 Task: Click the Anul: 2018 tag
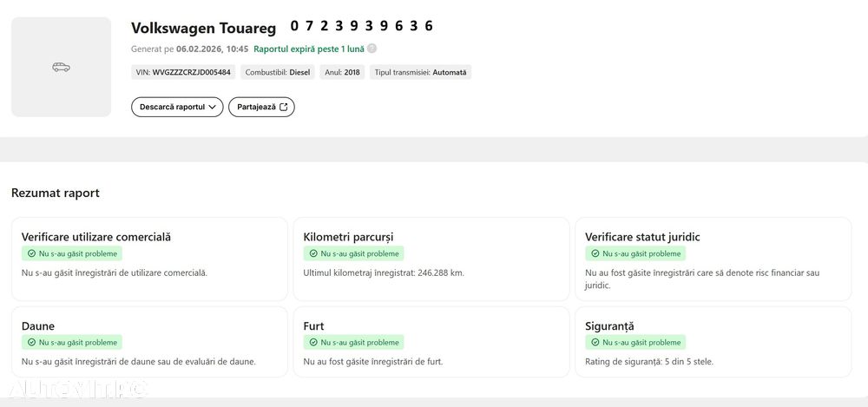(342, 73)
